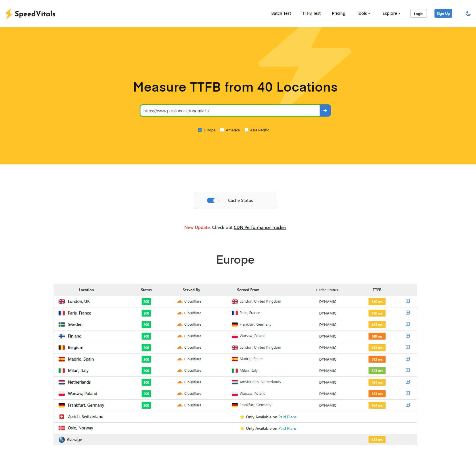Go to Batch Test page
Viewport: 476px width, 463px height.
[281, 13]
